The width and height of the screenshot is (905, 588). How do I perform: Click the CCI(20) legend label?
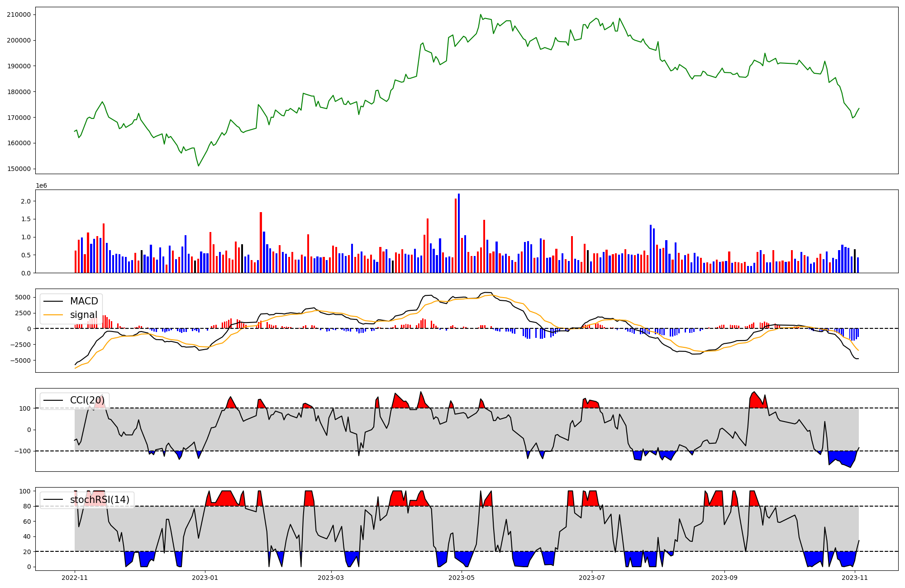87,400
